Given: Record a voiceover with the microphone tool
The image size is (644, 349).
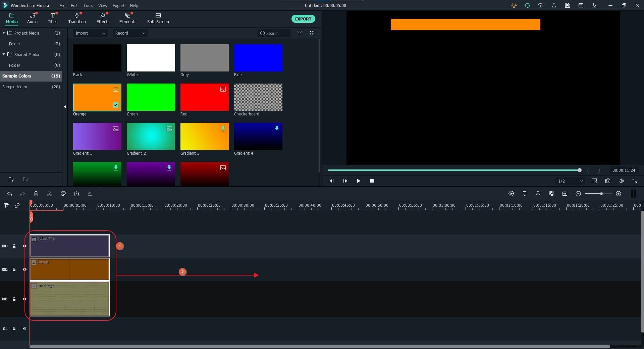Looking at the screenshot, I should coord(538,194).
